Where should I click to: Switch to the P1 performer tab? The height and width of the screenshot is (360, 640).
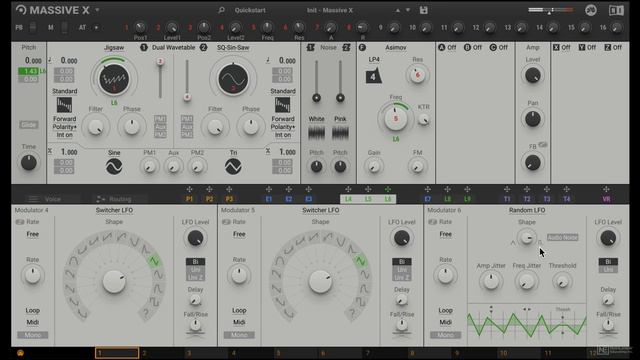pyautogui.click(x=189, y=199)
